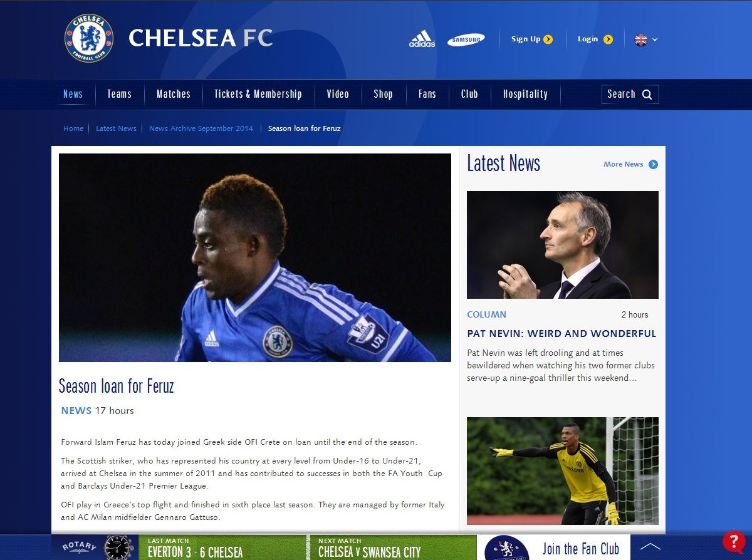This screenshot has height=560, width=752.
Task: Click the Chelsea FC crest logo
Action: (89, 38)
